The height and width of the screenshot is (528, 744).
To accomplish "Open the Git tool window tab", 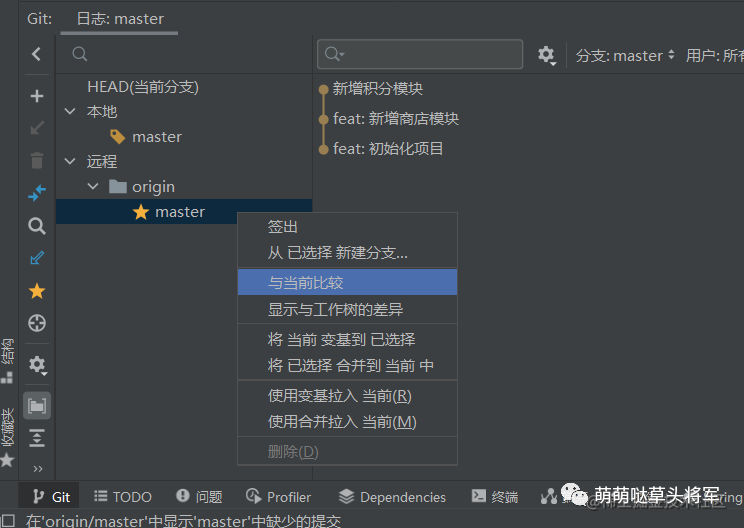I will [51, 497].
